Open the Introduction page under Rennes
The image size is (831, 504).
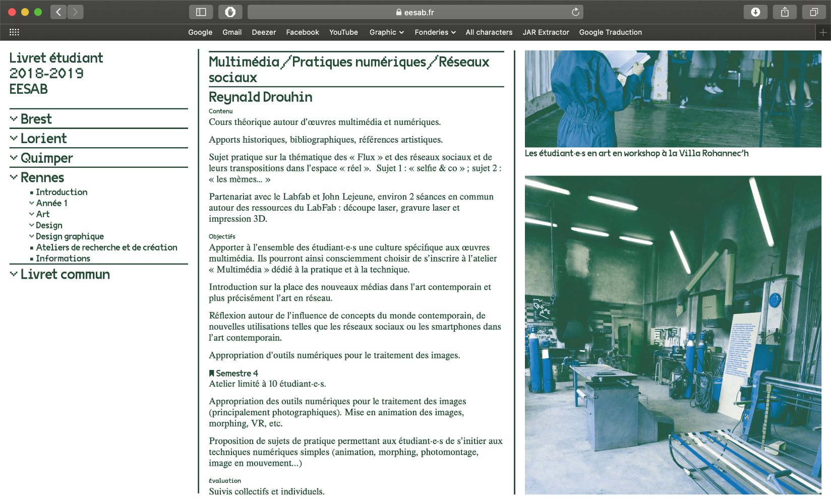[62, 192]
